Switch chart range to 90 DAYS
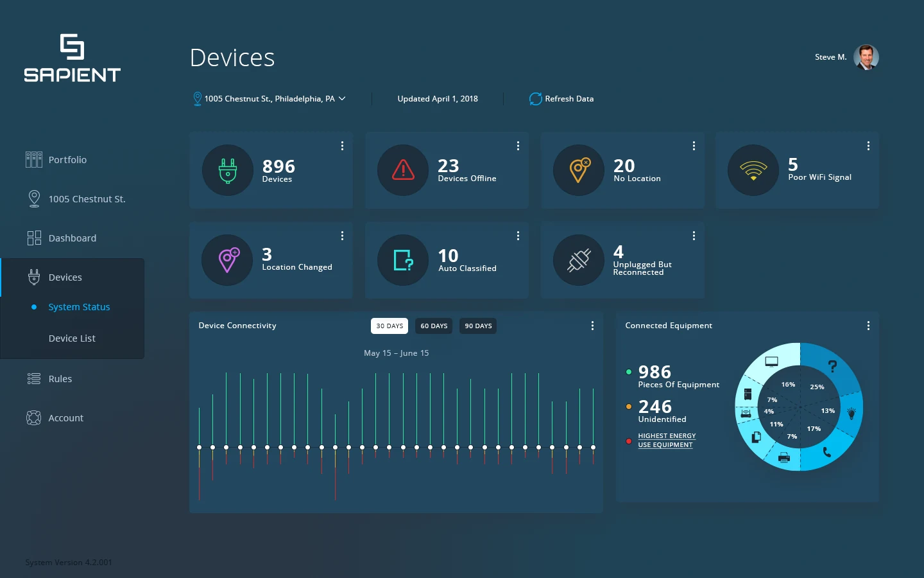Image resolution: width=924 pixels, height=578 pixels. [x=478, y=326]
